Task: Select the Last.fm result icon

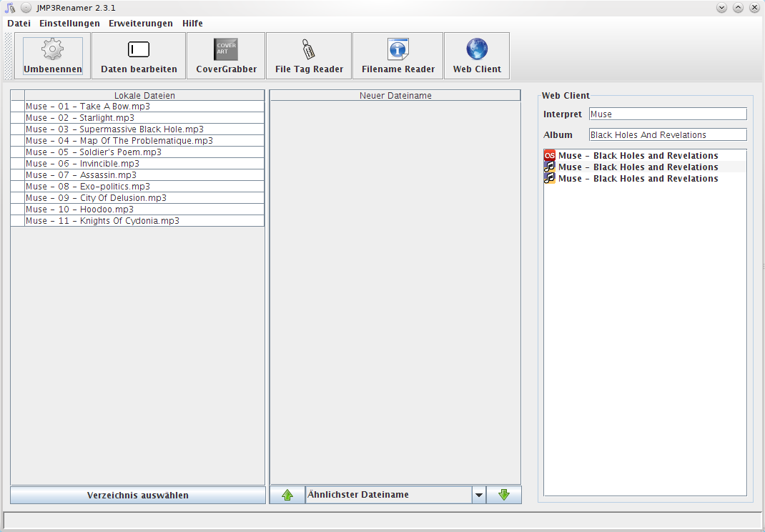Action: pos(550,156)
